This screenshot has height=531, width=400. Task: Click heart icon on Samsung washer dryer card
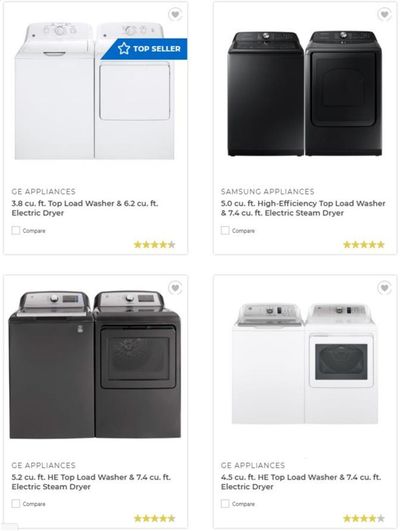click(x=384, y=14)
